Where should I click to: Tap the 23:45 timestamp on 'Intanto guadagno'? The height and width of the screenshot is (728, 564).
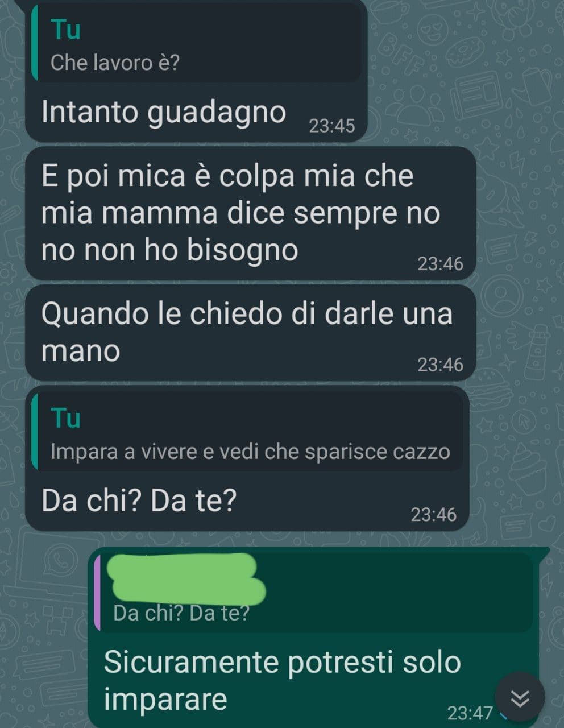tap(331, 126)
